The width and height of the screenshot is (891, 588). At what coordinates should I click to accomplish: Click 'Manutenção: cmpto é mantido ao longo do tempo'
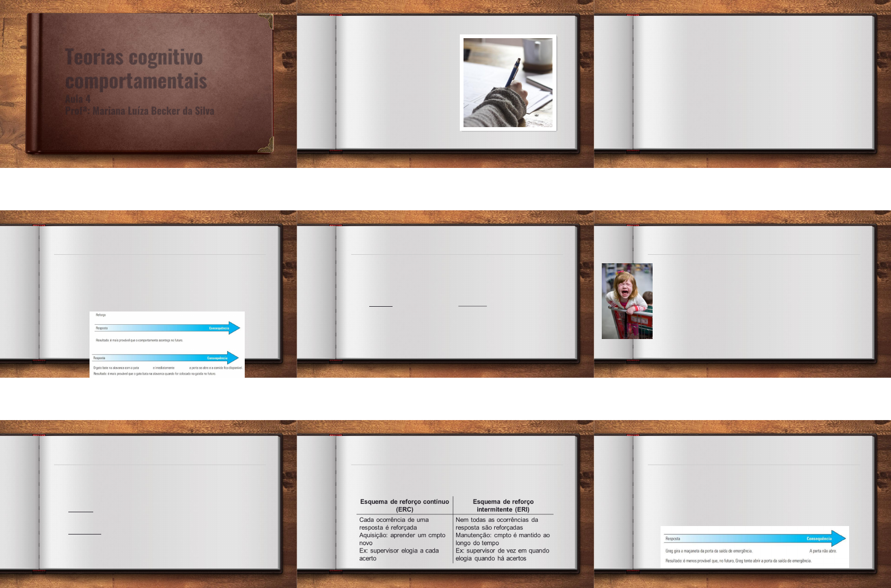502,539
